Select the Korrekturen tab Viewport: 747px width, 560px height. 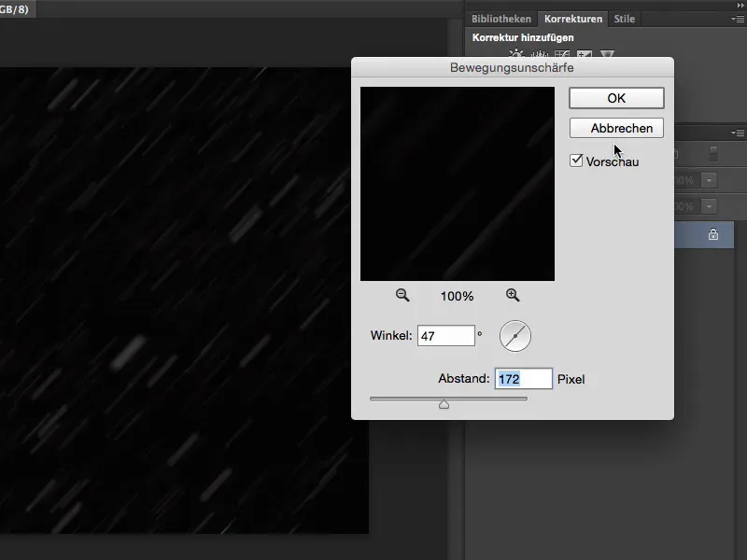573,19
